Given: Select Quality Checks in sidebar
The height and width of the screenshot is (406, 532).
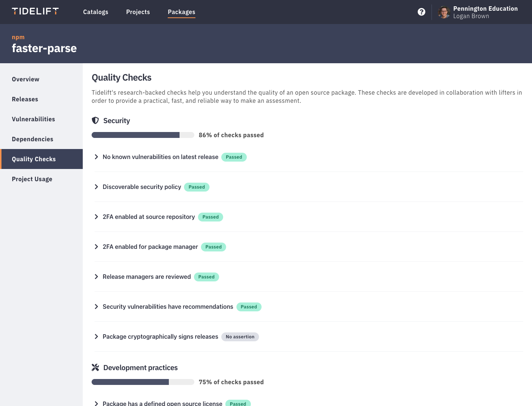Looking at the screenshot, I should tap(41, 159).
